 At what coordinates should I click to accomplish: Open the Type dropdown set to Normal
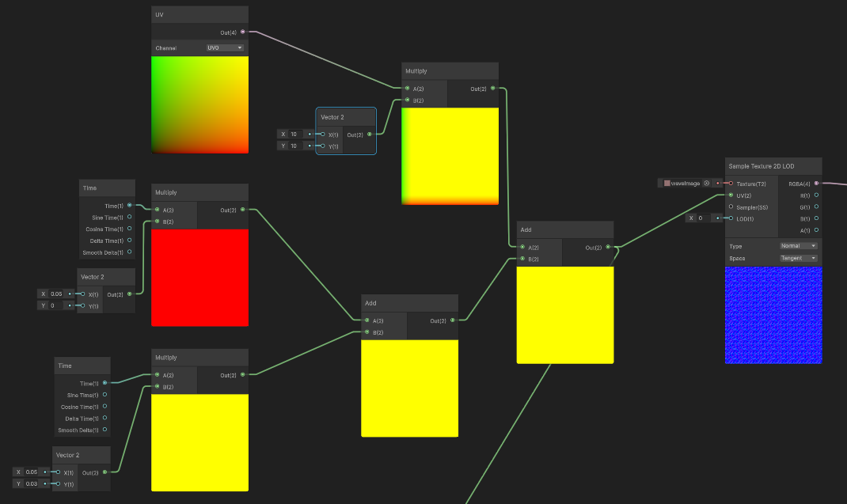(799, 246)
